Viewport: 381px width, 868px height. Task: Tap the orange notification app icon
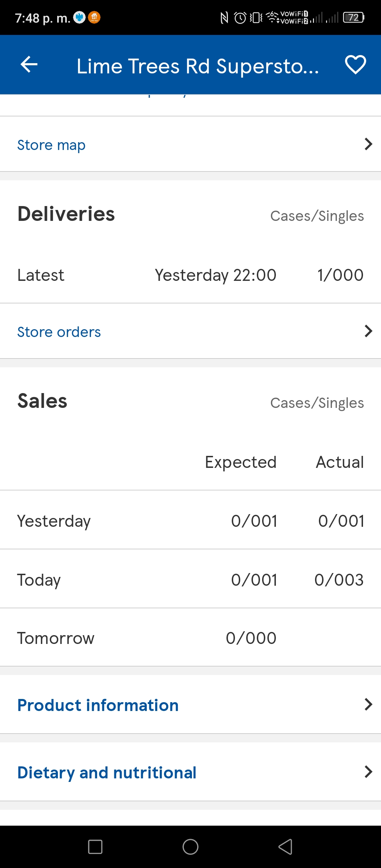click(94, 17)
